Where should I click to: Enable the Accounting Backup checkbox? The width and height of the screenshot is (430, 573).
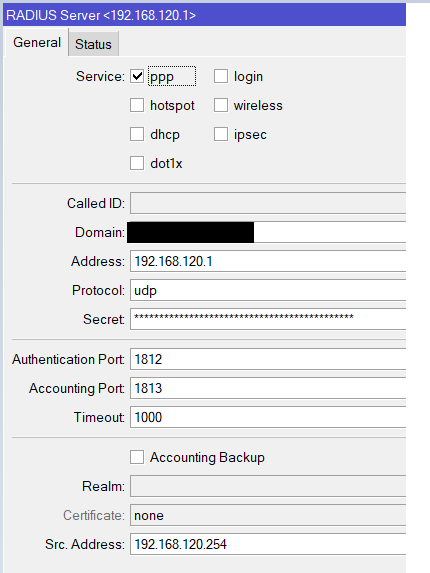pyautogui.click(x=137, y=457)
